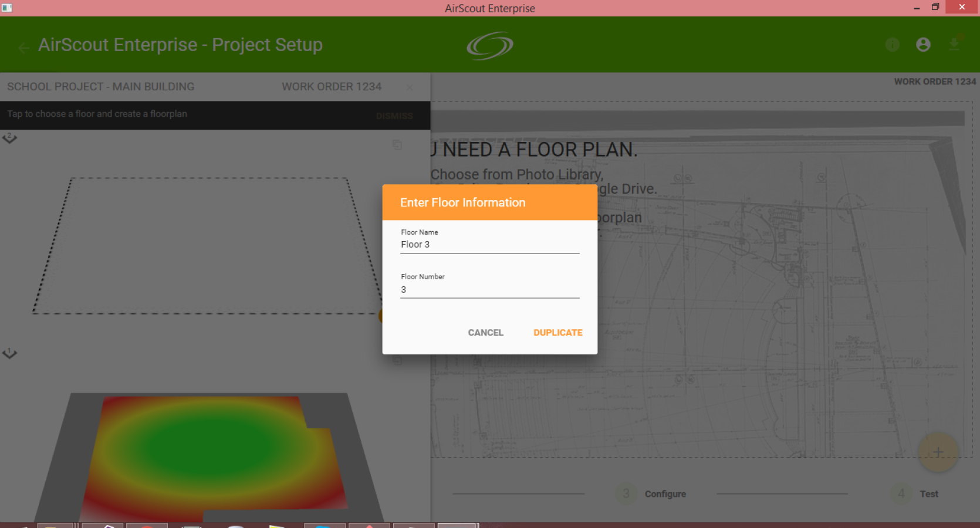
Task: Cancel the Enter Floor Information dialog
Action: (x=485, y=333)
